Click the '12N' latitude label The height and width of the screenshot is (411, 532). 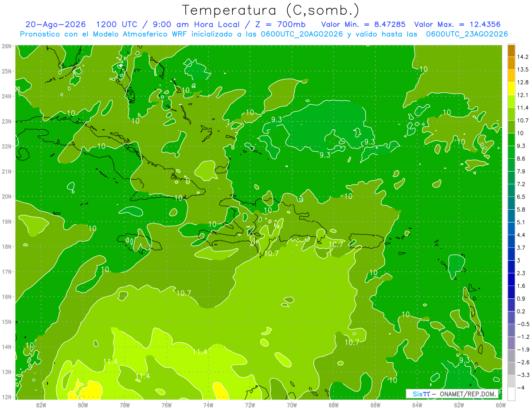pos(7,397)
